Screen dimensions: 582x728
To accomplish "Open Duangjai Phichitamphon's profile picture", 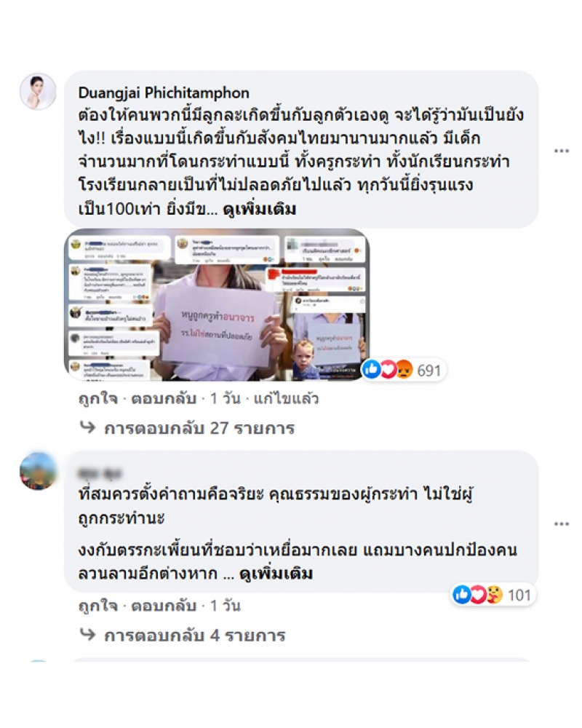I will (x=38, y=92).
